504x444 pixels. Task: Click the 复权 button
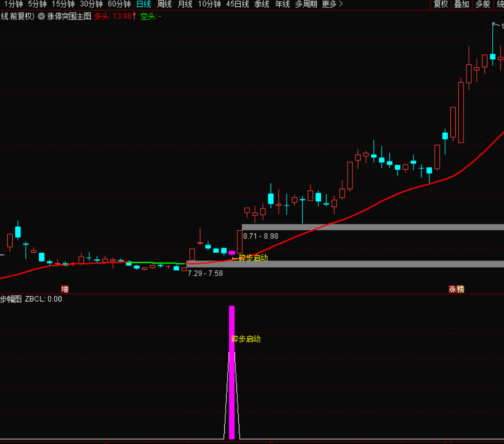(441, 4)
